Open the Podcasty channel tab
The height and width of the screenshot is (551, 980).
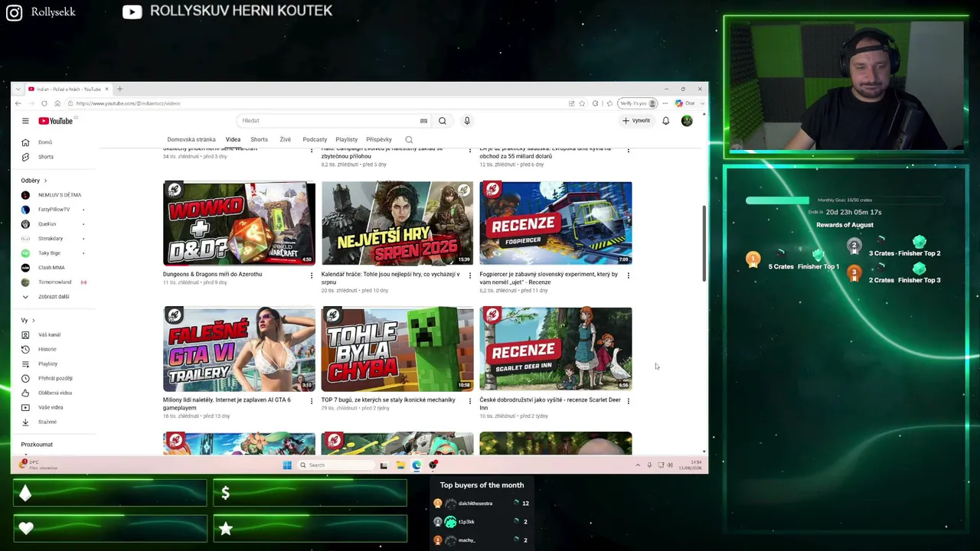tap(315, 140)
